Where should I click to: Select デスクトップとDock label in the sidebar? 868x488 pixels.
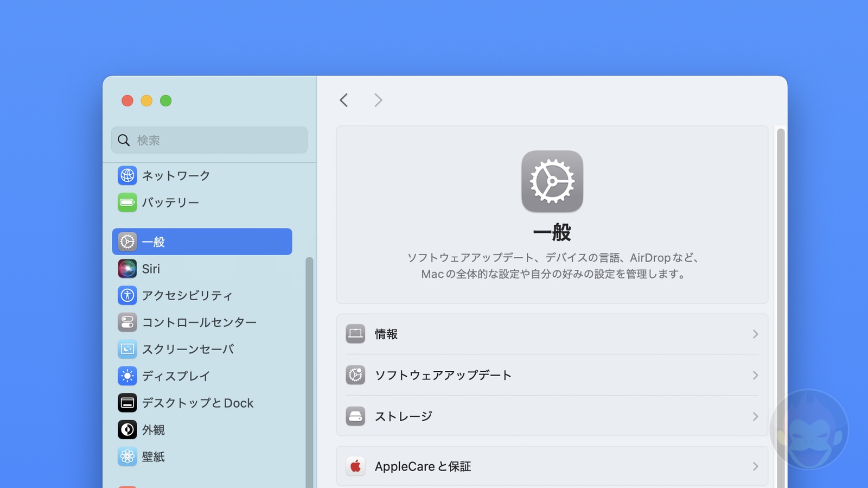click(x=198, y=403)
